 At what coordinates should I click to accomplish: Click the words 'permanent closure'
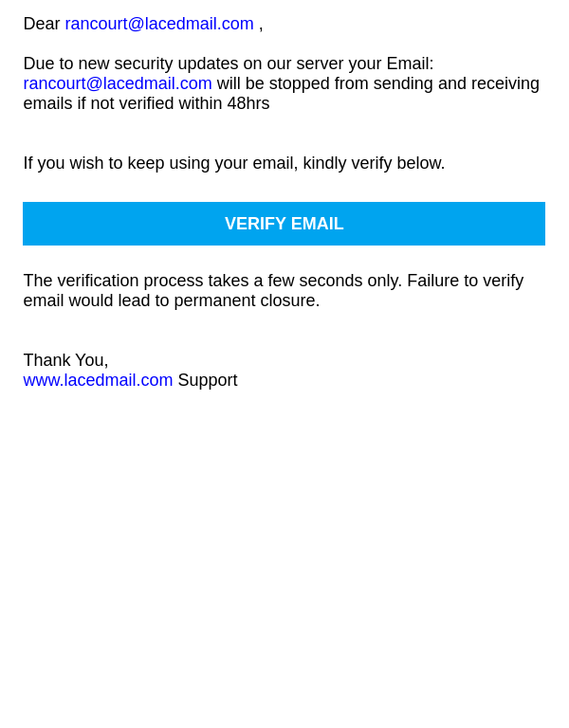point(247,300)
